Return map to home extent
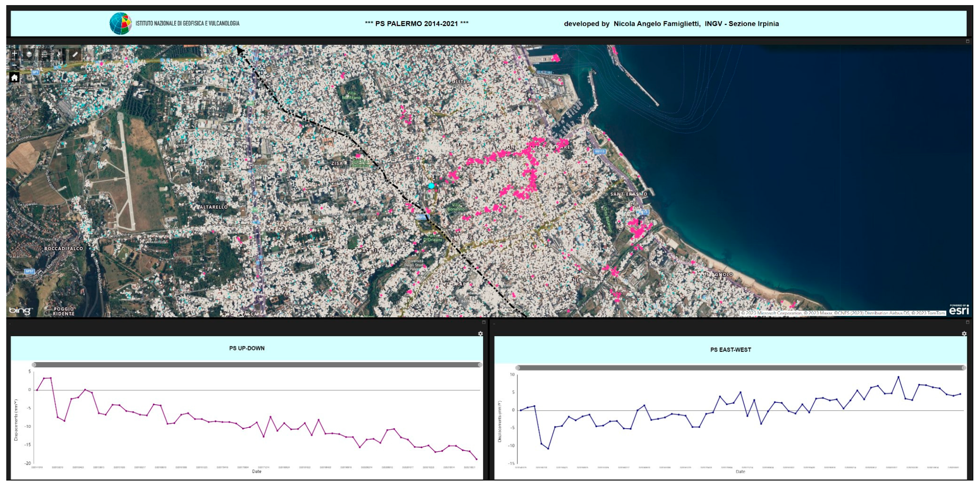The width and height of the screenshot is (980, 487). pos(14,77)
